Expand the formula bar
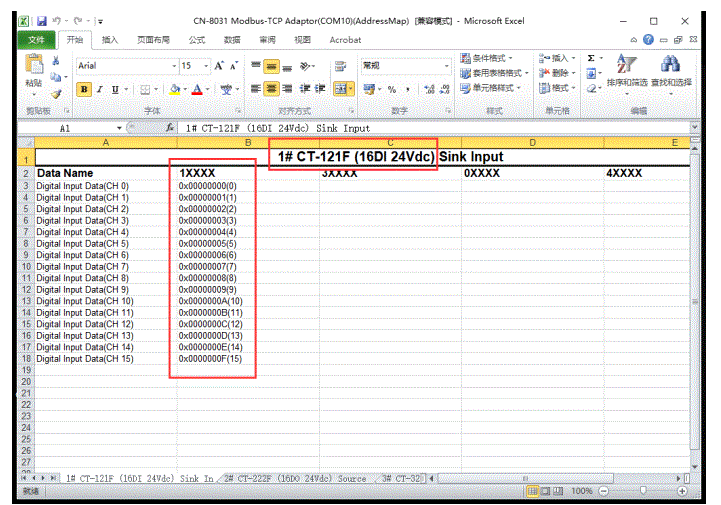The height and width of the screenshot is (505, 721). point(694,127)
